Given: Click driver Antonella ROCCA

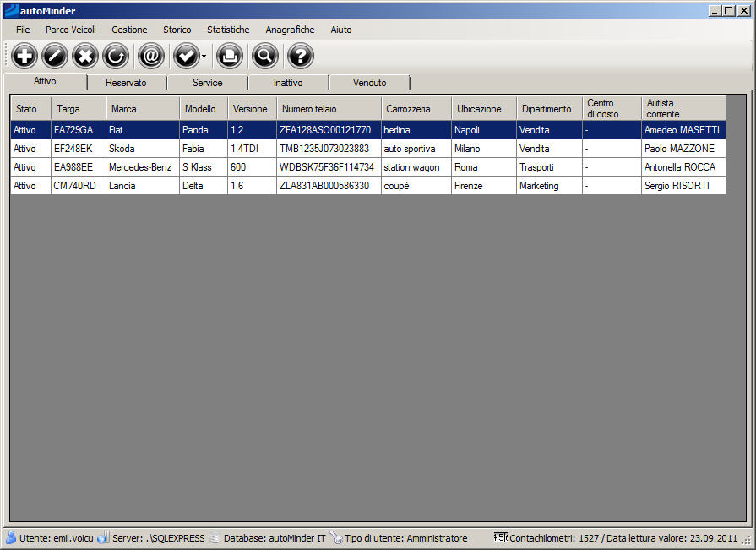Looking at the screenshot, I should click(683, 166).
